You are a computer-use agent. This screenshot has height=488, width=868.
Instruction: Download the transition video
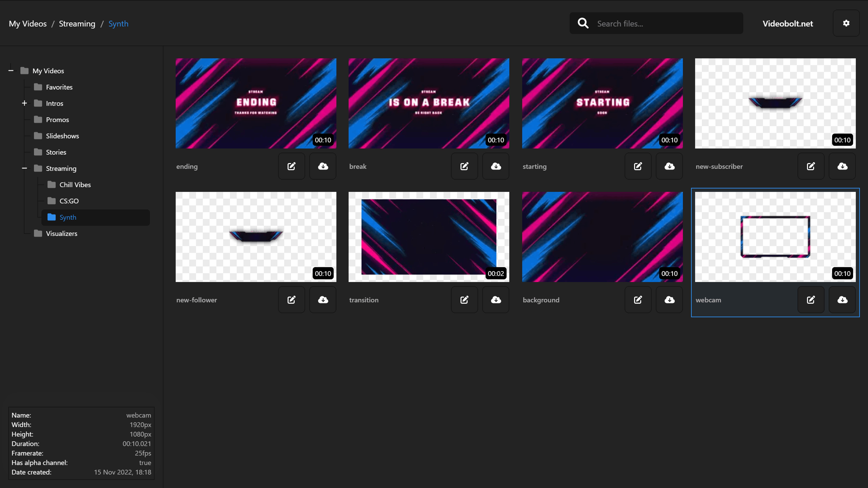(x=496, y=300)
